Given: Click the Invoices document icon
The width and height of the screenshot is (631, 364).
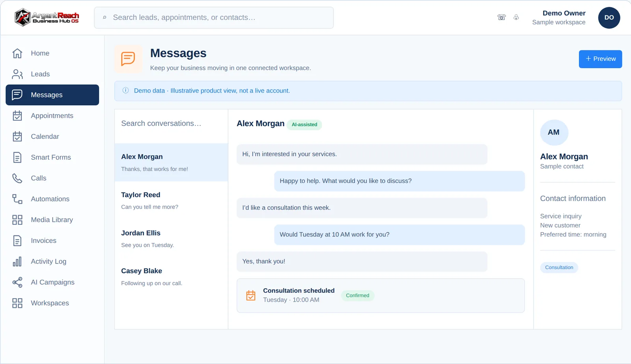Looking at the screenshot, I should click(x=17, y=241).
